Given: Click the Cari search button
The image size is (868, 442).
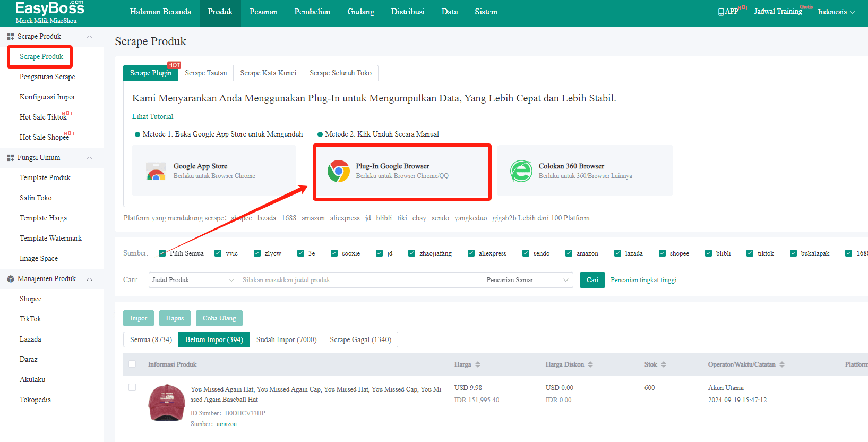Looking at the screenshot, I should coord(592,280).
